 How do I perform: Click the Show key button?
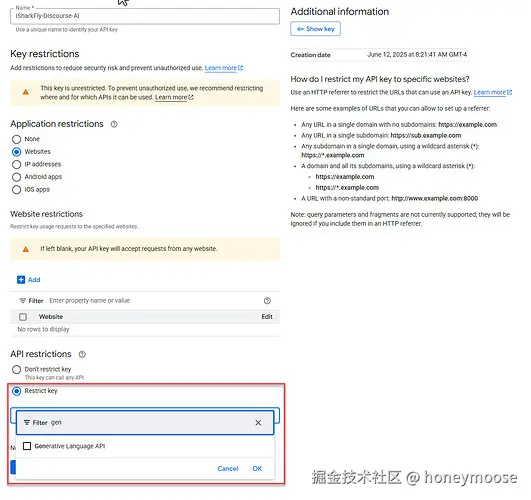click(315, 29)
